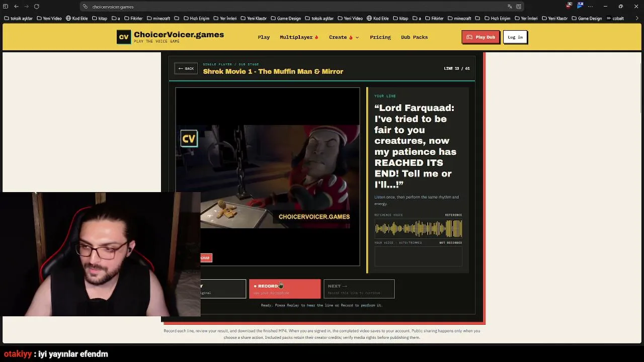This screenshot has height=362, width=644.
Task: Click the Shrek Movie 1 stage title
Action: 273,71
